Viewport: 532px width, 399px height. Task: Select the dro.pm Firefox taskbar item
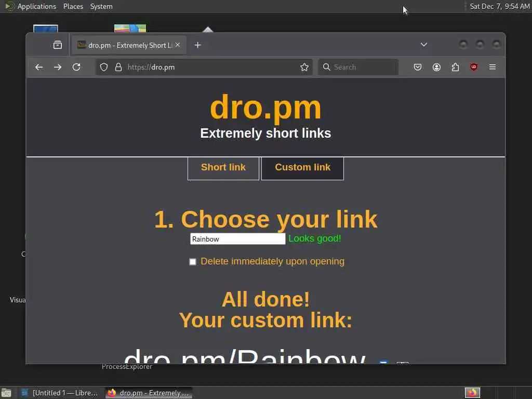point(149,393)
